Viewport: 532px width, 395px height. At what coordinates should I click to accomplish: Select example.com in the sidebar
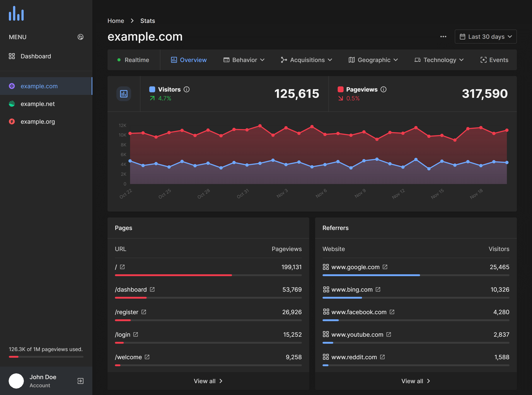tap(46, 86)
